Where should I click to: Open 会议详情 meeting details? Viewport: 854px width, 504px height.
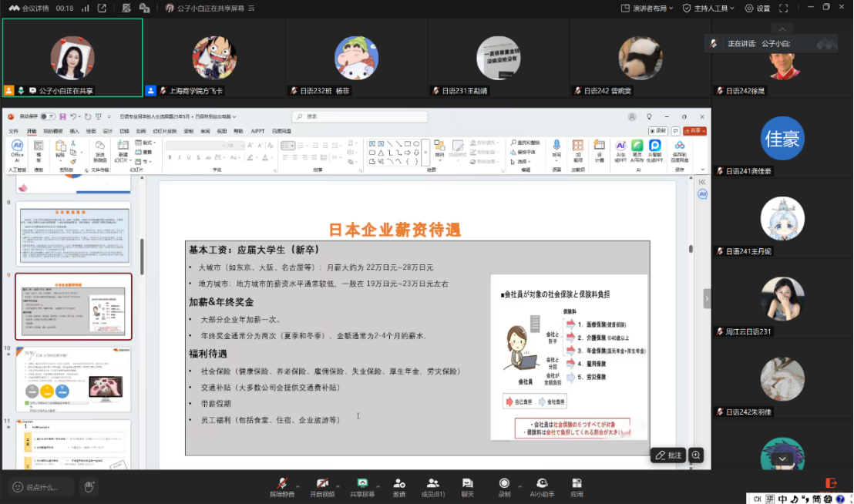coord(29,8)
